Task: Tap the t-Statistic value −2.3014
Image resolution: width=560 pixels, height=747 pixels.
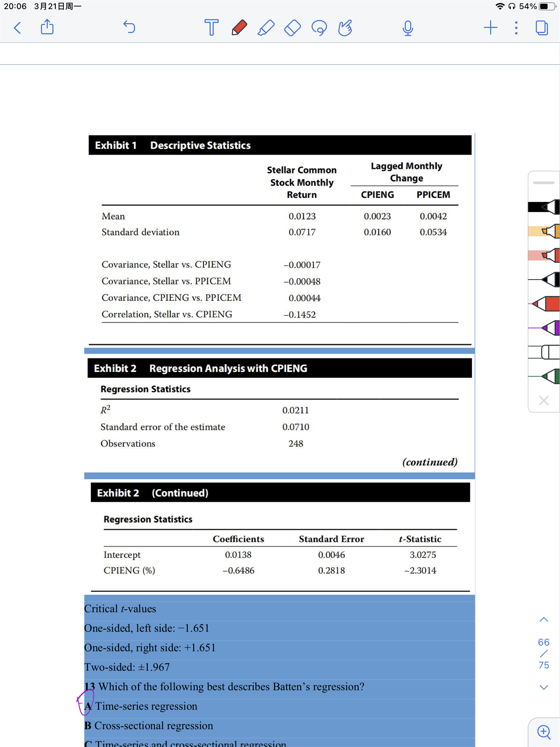Action: click(x=420, y=570)
